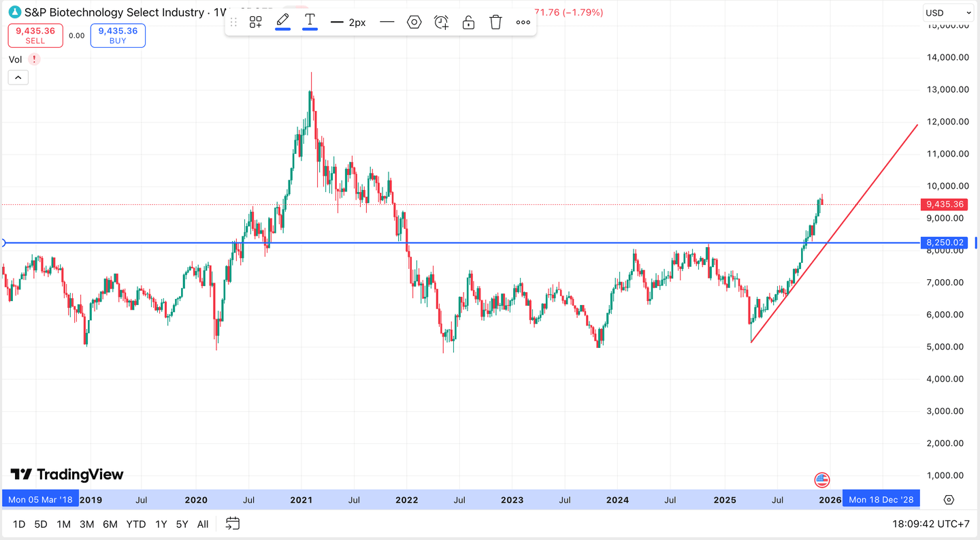
Task: Click the Vol warning exclamation icon
Action: coord(34,59)
